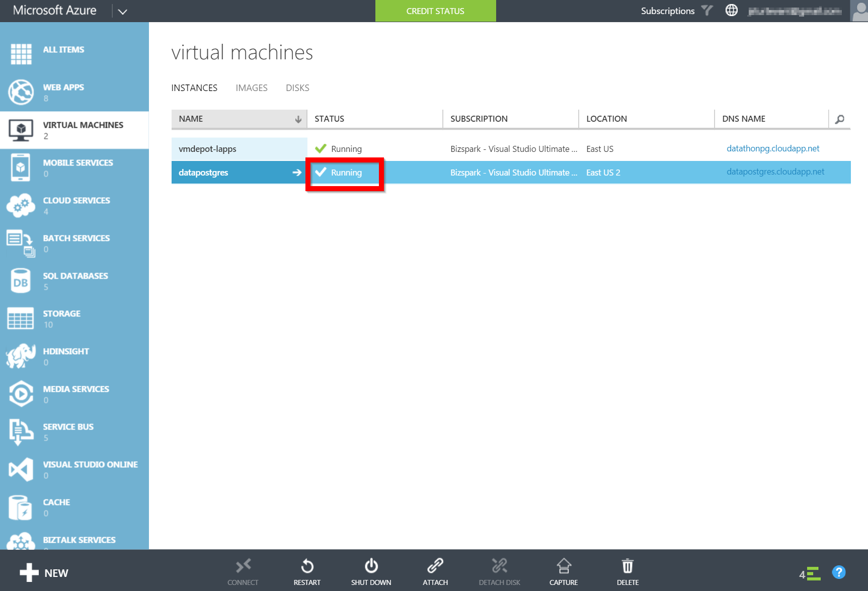The height and width of the screenshot is (591, 868).
Task: Open the Visual Studio Online icon
Action: point(21,470)
